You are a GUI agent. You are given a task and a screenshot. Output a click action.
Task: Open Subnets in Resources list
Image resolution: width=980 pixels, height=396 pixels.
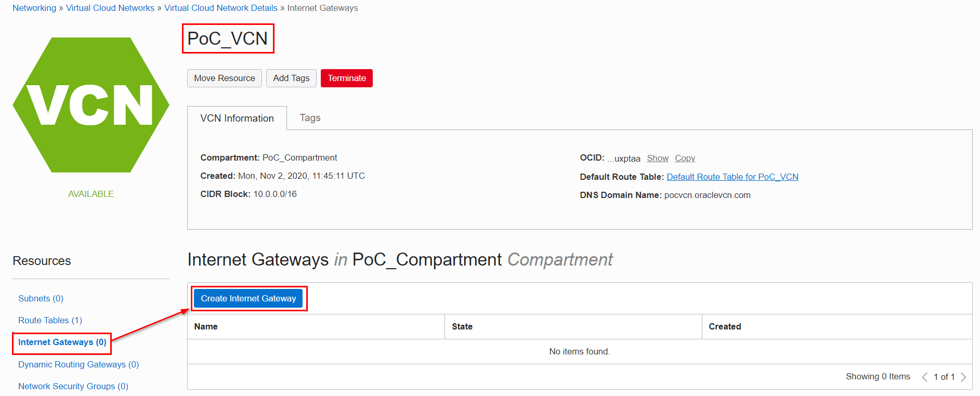(x=41, y=299)
